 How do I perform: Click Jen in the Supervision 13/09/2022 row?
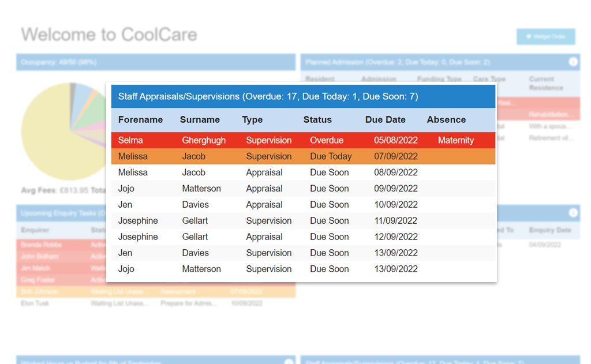125,253
